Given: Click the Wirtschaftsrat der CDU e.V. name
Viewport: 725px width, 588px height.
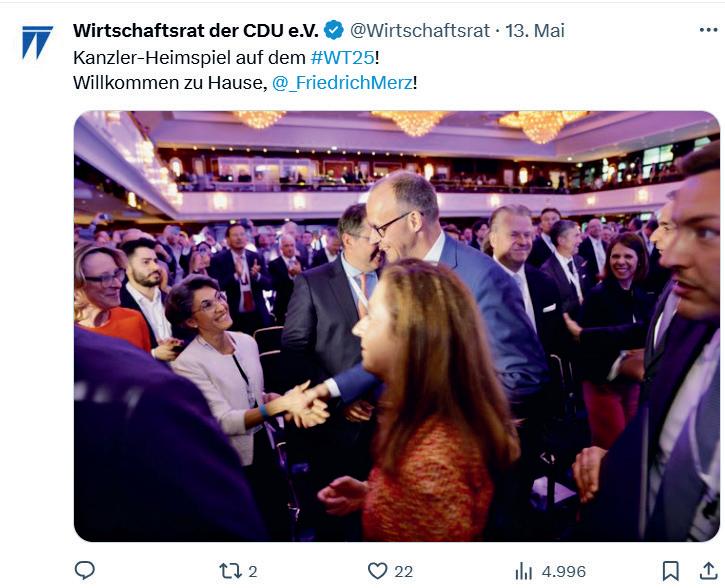Looking at the screenshot, I should [196, 31].
